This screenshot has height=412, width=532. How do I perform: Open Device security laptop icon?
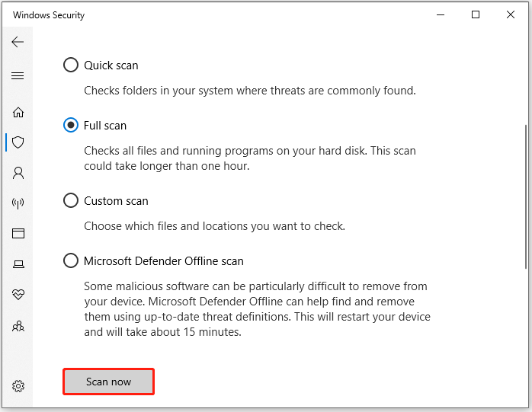click(18, 263)
